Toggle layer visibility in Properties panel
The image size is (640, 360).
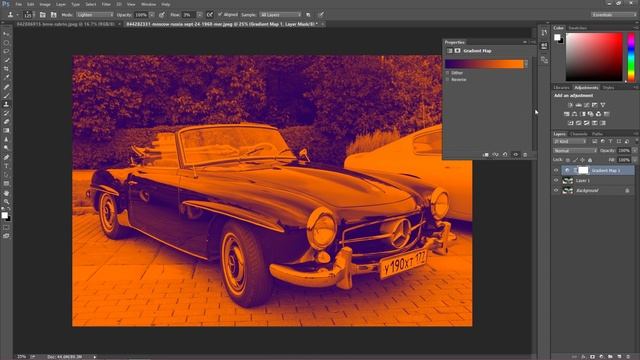click(x=516, y=155)
